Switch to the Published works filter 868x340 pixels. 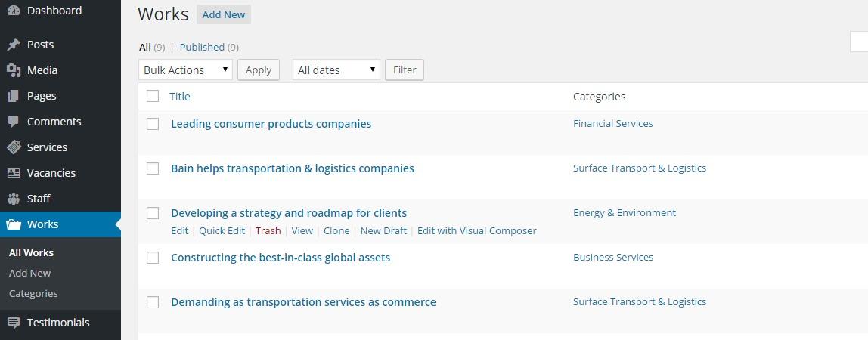202,47
